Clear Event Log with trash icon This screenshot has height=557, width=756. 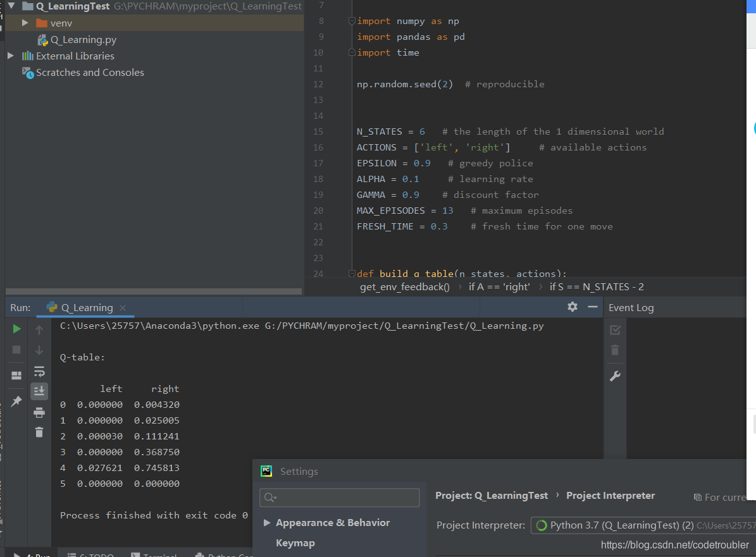click(615, 350)
